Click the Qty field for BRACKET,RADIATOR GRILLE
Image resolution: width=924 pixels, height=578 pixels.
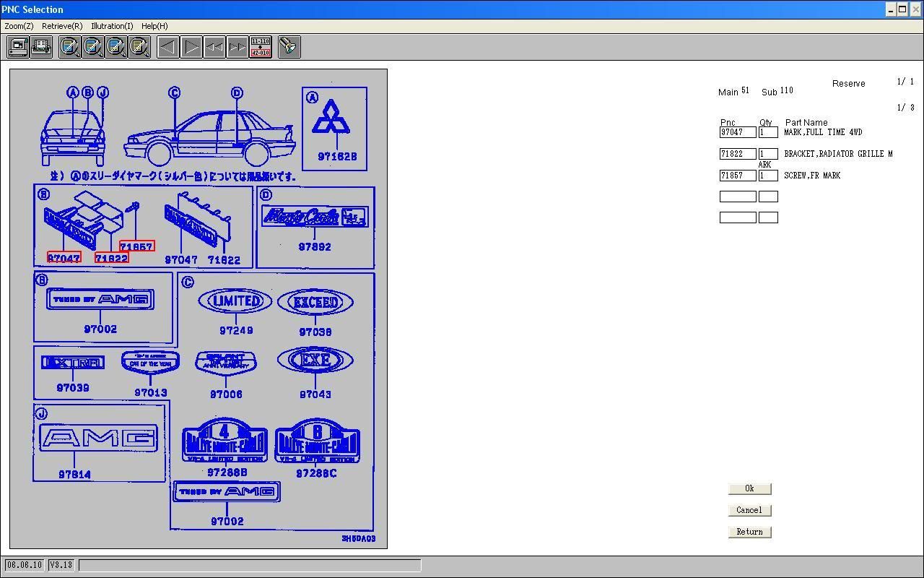point(768,154)
